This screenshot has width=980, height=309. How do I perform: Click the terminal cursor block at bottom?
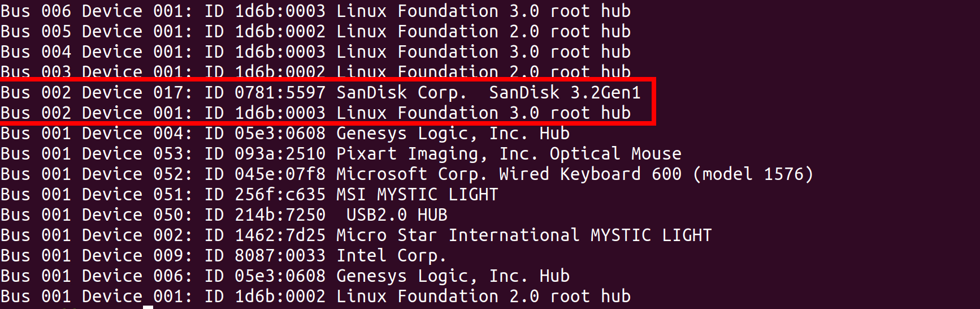point(148,307)
